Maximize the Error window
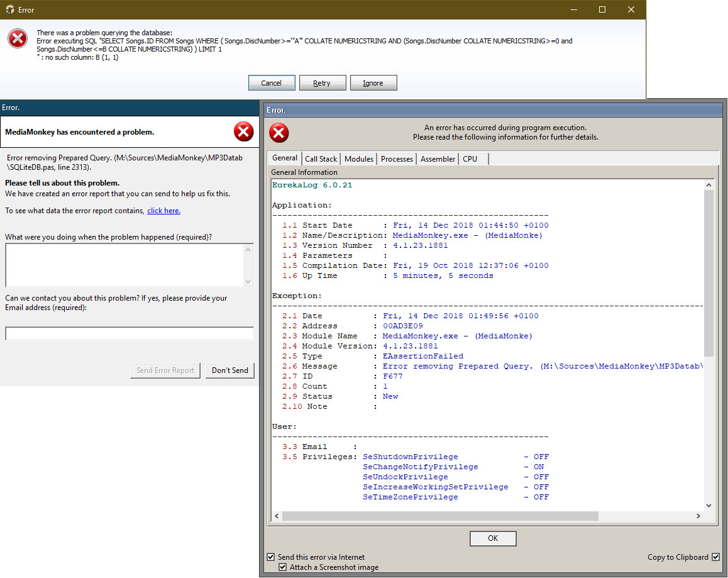 (602, 10)
